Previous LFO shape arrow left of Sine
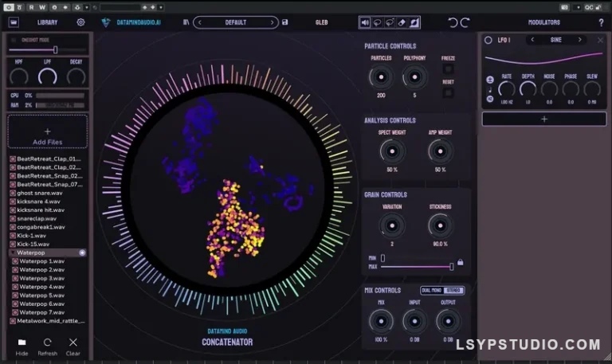This screenshot has width=612, height=364. (x=532, y=40)
